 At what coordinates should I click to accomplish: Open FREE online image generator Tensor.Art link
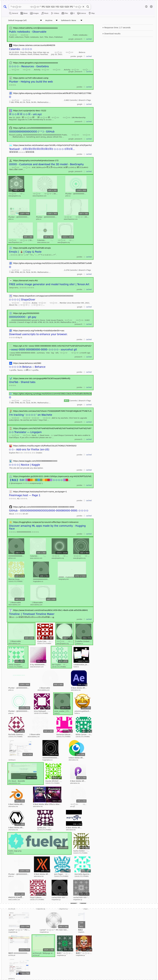click(49, 284)
